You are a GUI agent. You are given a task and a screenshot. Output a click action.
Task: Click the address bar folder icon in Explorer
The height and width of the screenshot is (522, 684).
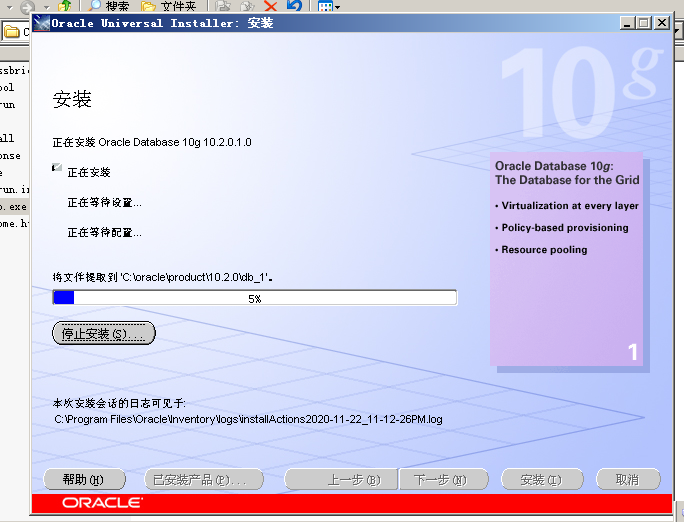pyautogui.click(x=11, y=32)
